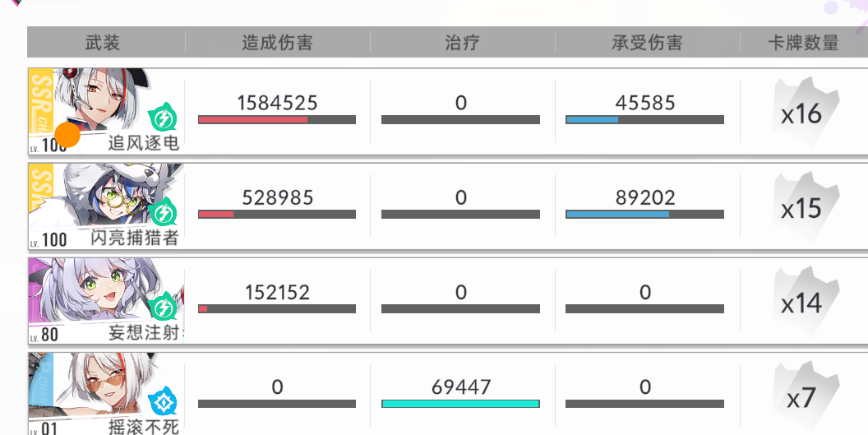868x435 pixels.
Task: Click the 武装 column header
Action: [x=103, y=42]
